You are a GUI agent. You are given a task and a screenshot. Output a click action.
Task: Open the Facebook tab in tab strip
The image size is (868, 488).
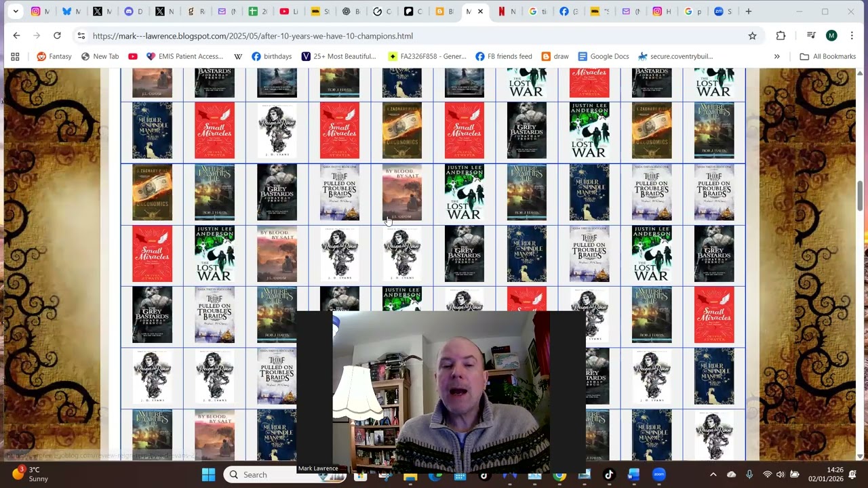tap(569, 12)
